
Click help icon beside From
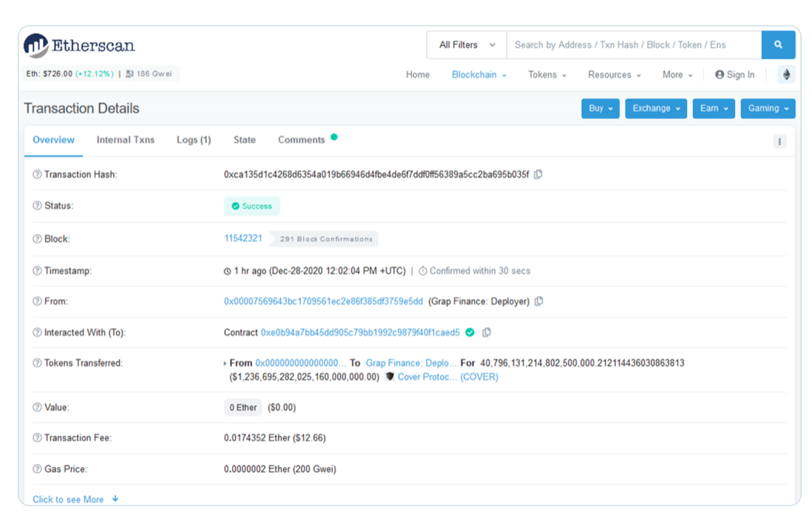point(37,301)
